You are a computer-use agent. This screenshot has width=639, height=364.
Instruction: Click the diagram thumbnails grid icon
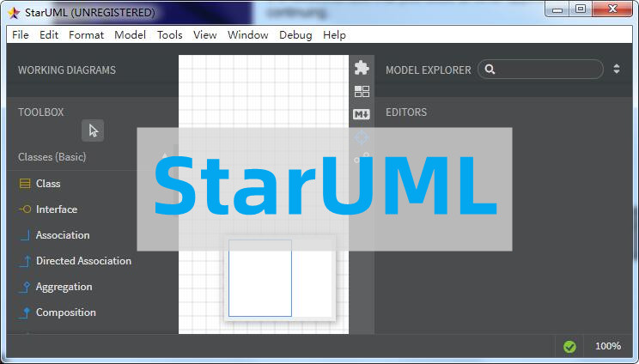click(362, 91)
